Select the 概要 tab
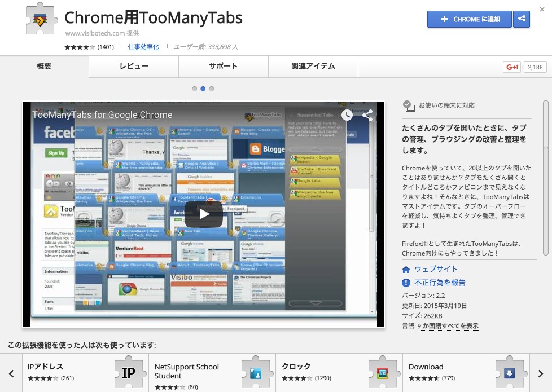 click(45, 66)
